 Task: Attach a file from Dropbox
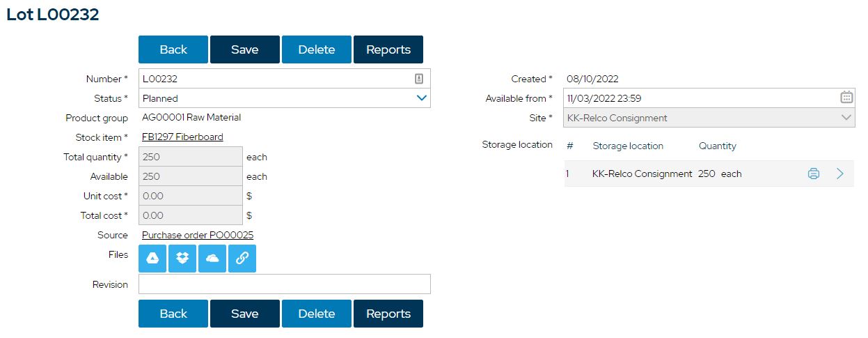182,259
